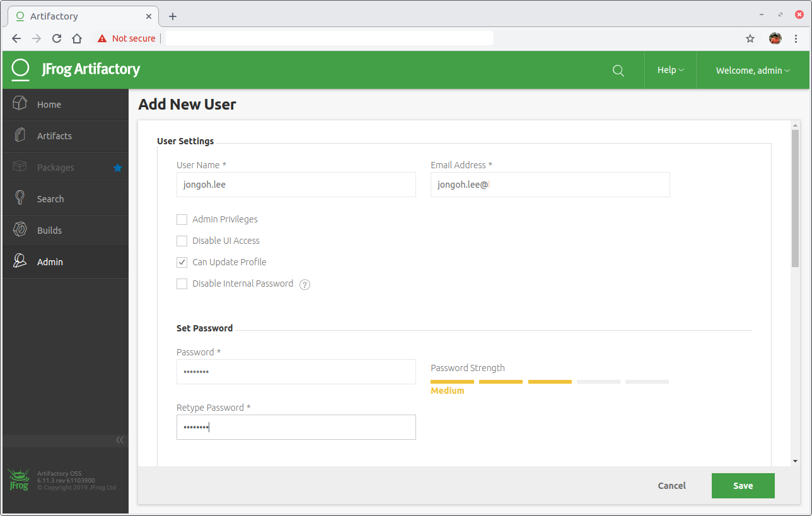Expand the Help dropdown menu
Screen dimensions: 812x516
(671, 70)
